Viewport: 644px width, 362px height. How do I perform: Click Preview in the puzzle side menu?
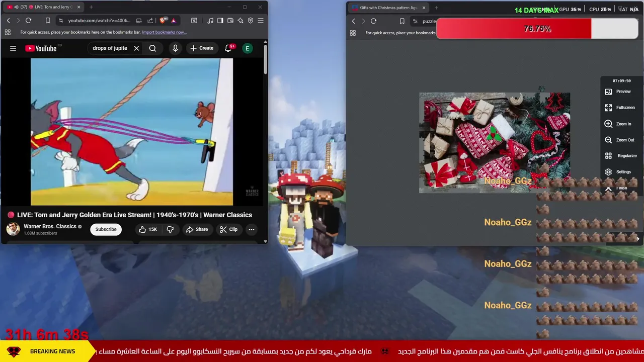[618, 92]
